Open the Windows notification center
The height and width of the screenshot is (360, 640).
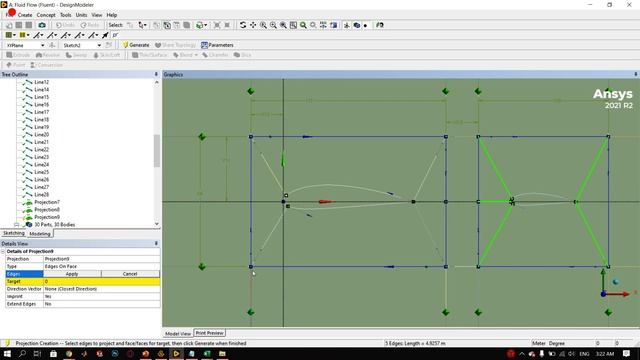coord(627,353)
